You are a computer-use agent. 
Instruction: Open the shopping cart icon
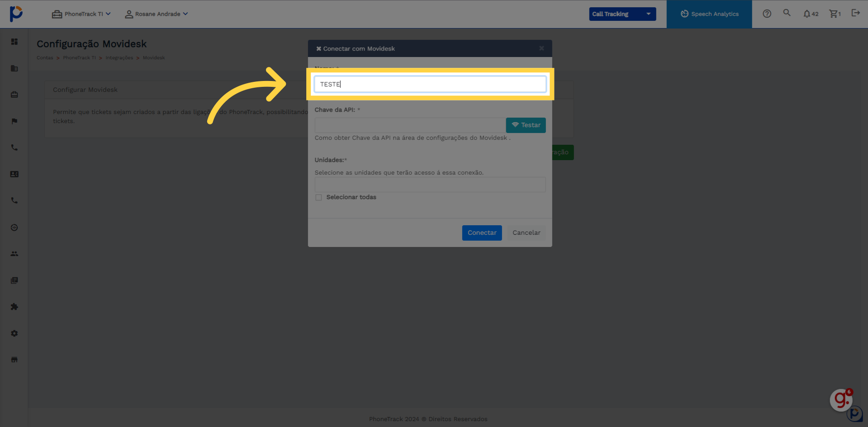click(x=835, y=14)
